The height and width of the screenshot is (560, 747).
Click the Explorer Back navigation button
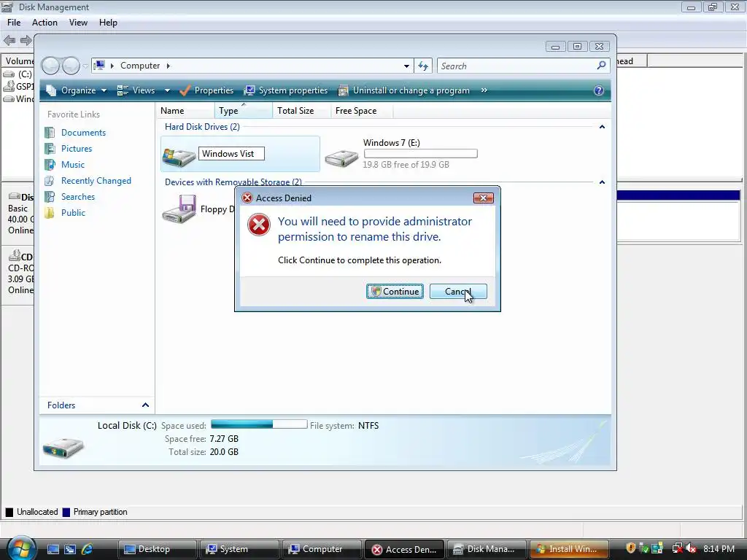(x=50, y=66)
